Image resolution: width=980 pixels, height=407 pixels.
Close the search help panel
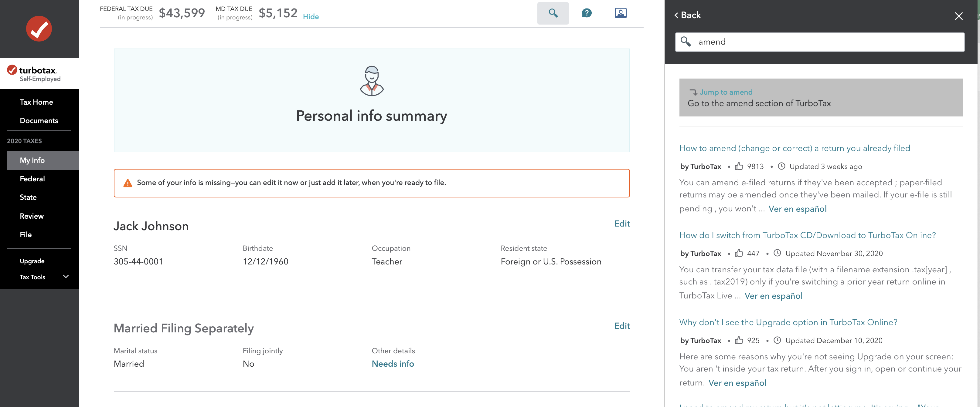(958, 16)
